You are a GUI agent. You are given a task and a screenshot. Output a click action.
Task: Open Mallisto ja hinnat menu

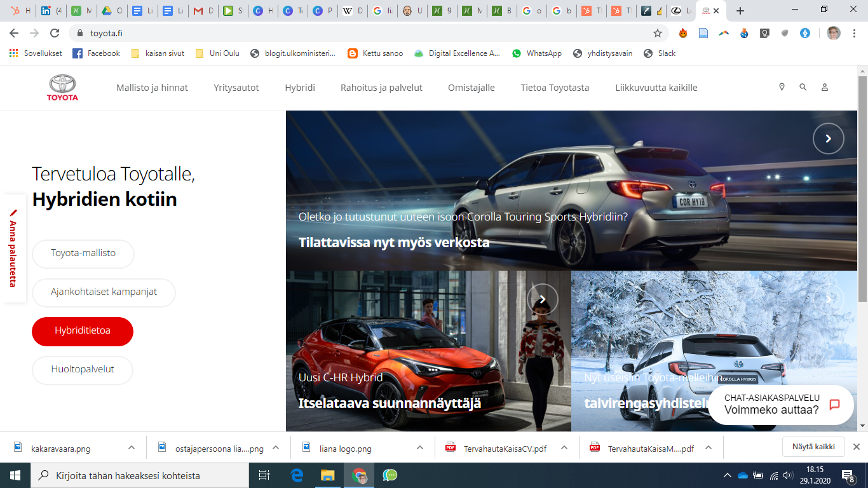(152, 88)
